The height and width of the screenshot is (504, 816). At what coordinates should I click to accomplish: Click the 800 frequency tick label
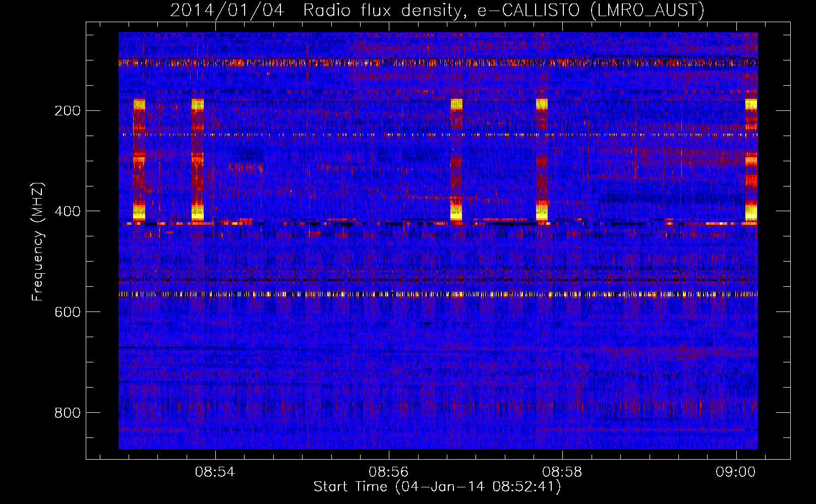pos(68,413)
